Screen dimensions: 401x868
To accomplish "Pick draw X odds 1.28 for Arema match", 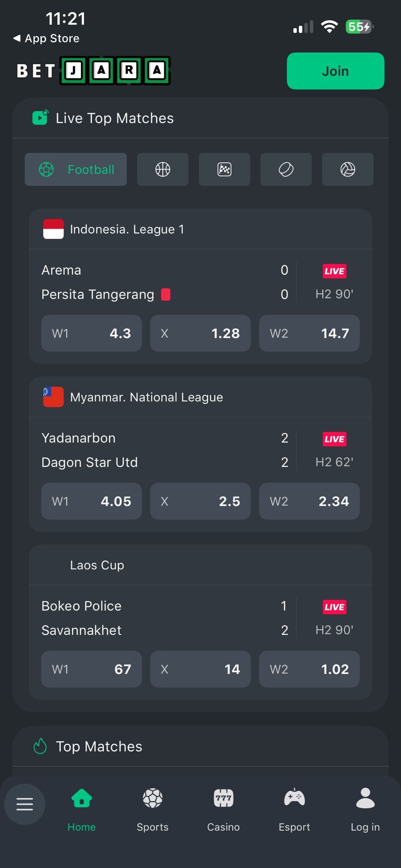I will 200,333.
